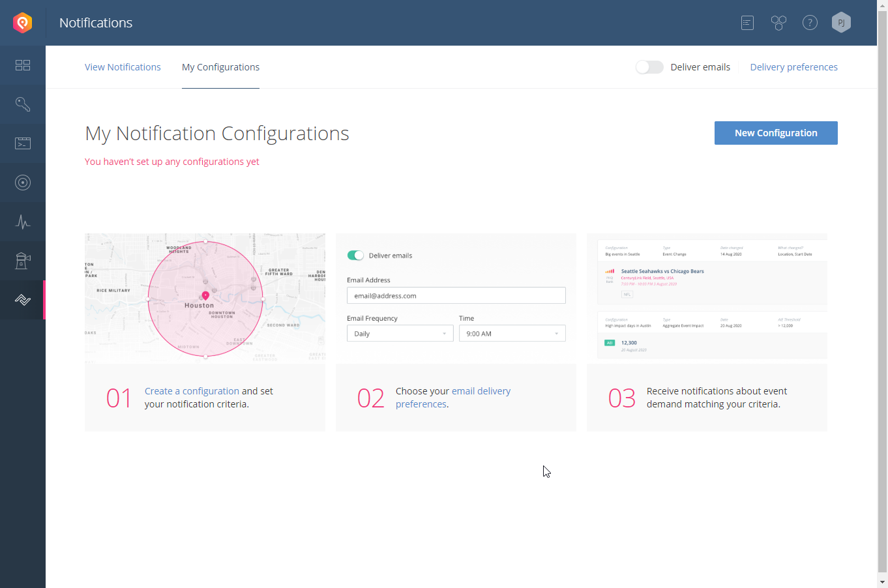888x588 pixels.
Task: Click the 'Receive notifications about event' text
Action: click(717, 391)
